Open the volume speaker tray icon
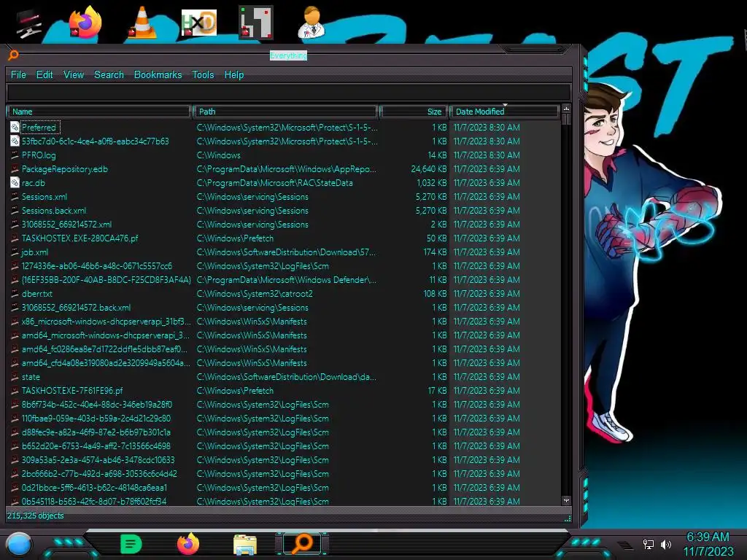 tap(666, 544)
